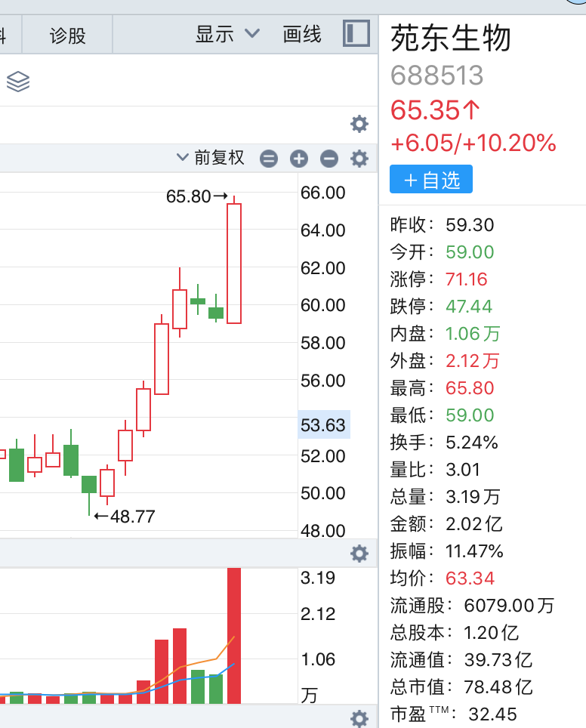This screenshot has height=728, width=586.
Task: Click the plus zoom-in icon on chart toolbar
Action: 299,159
